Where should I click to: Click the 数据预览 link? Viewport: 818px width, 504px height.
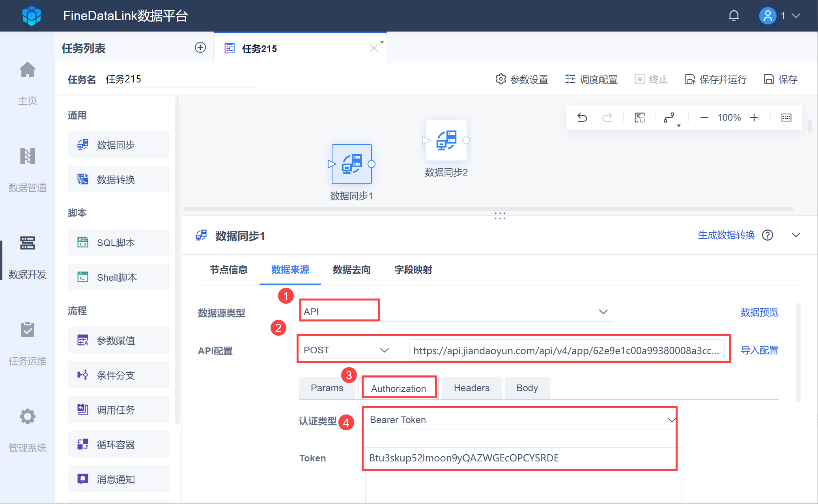click(x=759, y=312)
